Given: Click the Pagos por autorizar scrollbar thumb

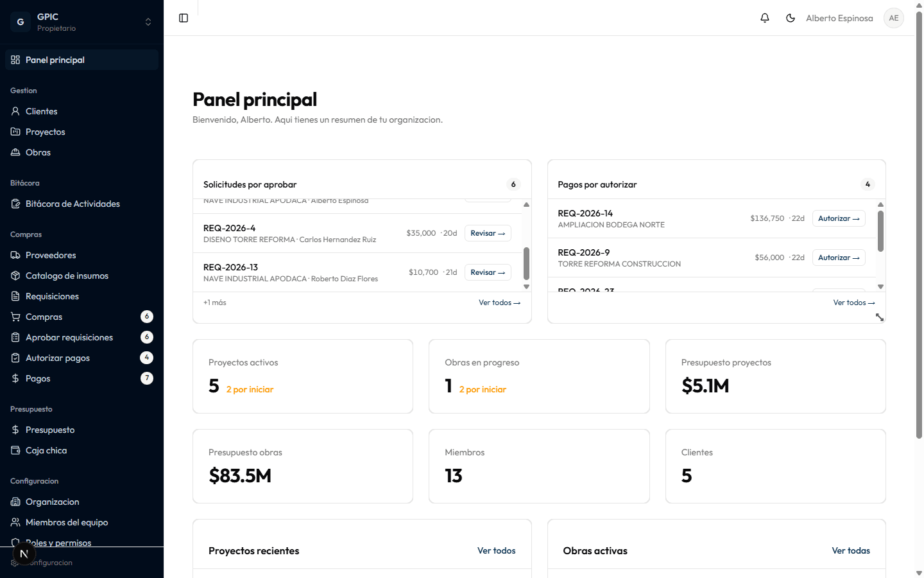Looking at the screenshot, I should click(x=880, y=231).
